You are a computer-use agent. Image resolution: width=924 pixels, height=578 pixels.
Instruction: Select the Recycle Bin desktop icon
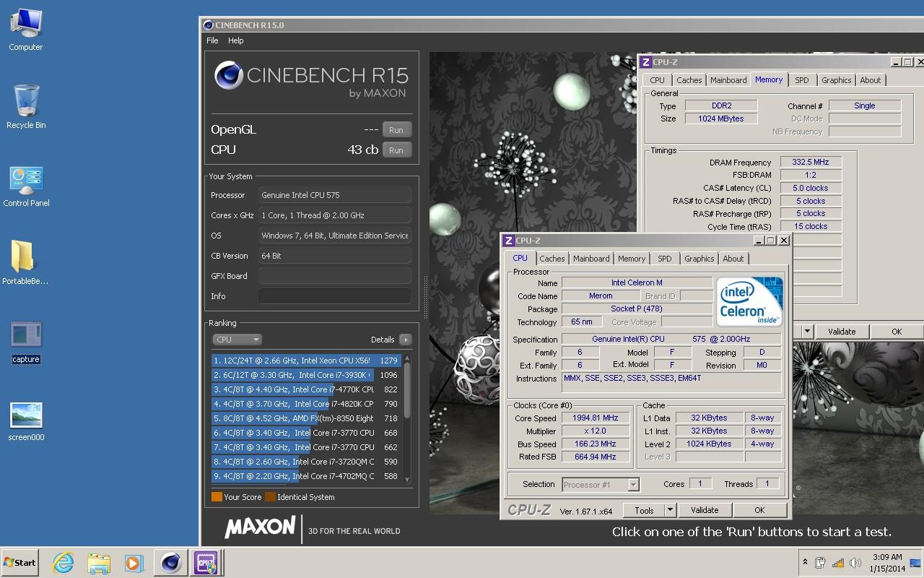tap(26, 107)
